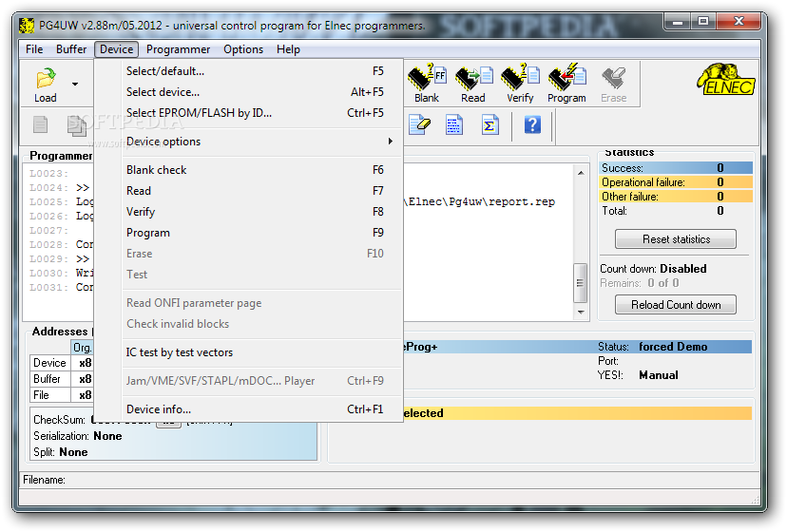Image resolution: width=787 pixels, height=532 pixels.
Task: Choose Select/default... from Device menu
Action: [249, 71]
